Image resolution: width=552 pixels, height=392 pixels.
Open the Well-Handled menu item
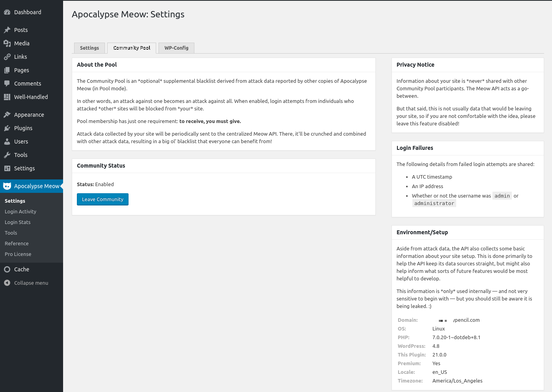[x=32, y=97]
